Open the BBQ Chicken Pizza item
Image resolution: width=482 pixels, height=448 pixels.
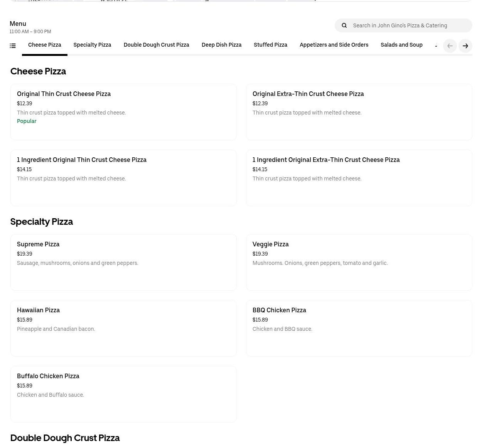tap(359, 328)
